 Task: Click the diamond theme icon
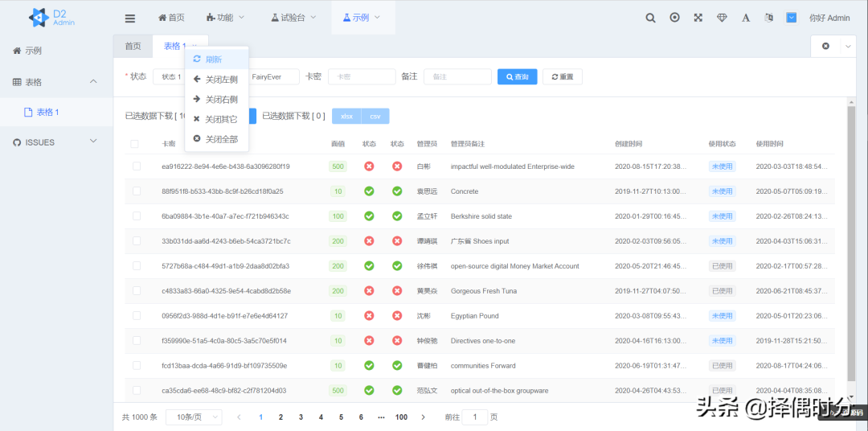tap(722, 18)
